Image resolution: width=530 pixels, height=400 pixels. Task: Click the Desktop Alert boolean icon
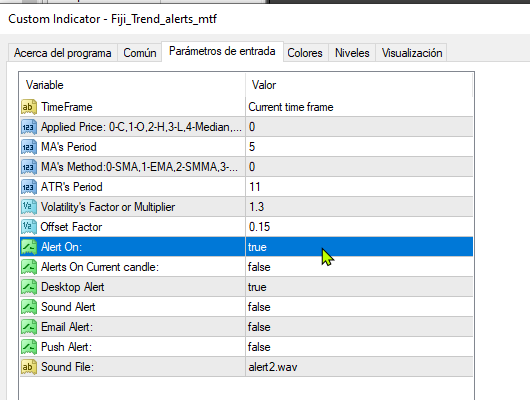point(29,287)
